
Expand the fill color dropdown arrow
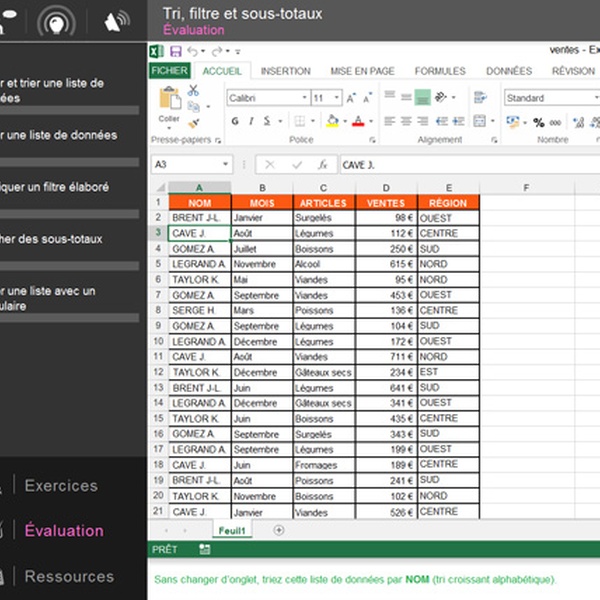345,122
